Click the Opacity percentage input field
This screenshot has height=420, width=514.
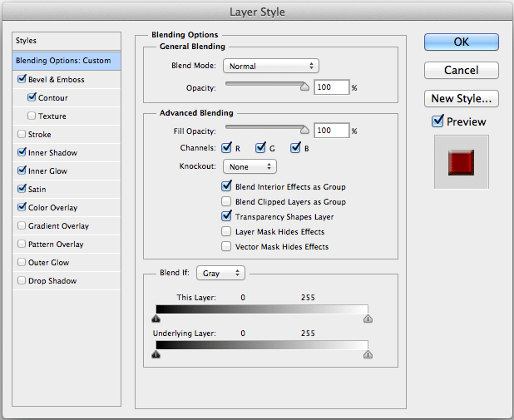[x=330, y=87]
